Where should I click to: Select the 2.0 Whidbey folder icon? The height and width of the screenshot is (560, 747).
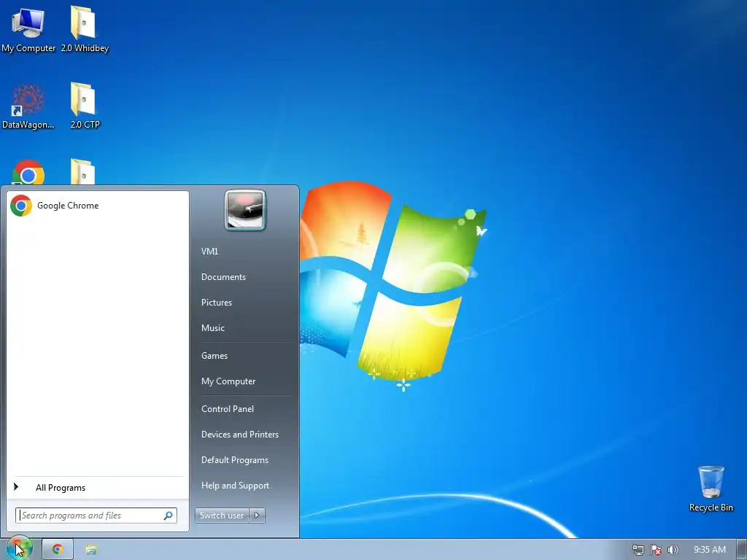click(x=85, y=30)
